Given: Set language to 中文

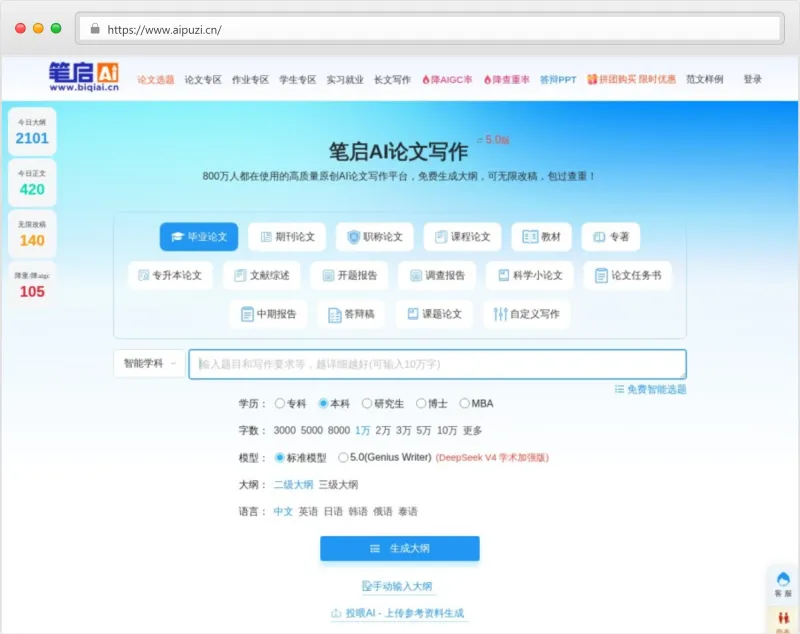Looking at the screenshot, I should (283, 512).
